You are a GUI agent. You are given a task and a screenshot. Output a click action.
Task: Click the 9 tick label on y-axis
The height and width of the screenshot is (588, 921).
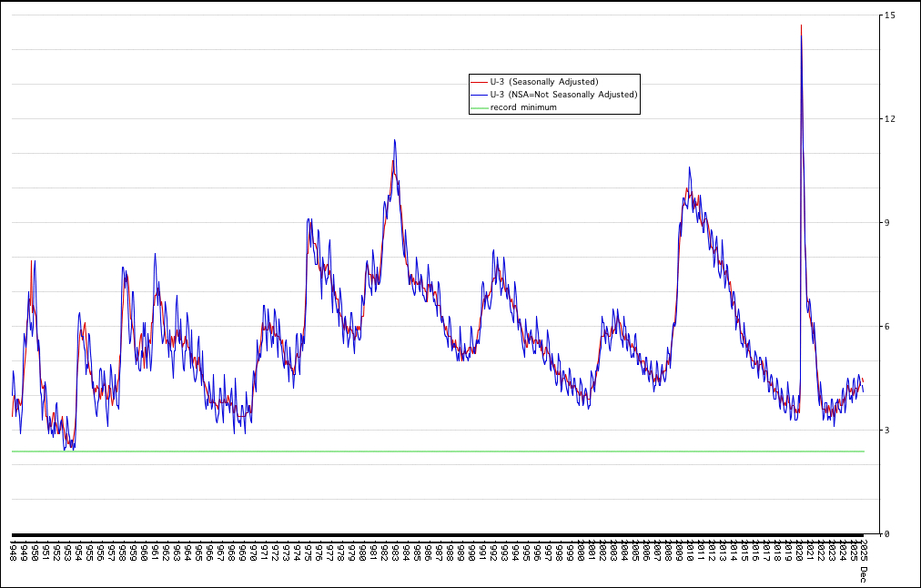886,223
